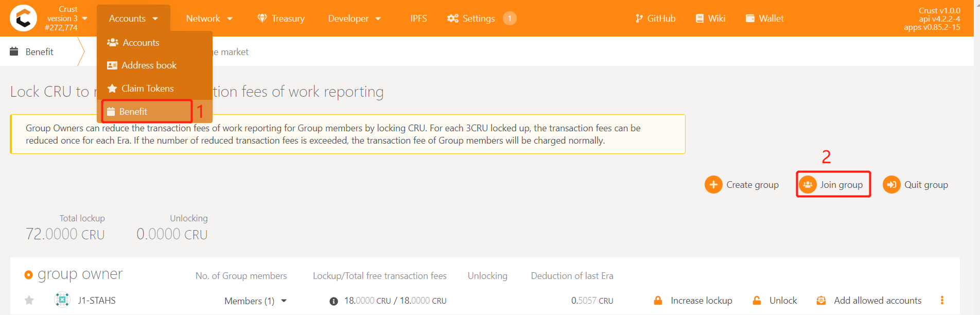
Task: Select Accounts from the dropdown menu
Action: tap(154, 43)
